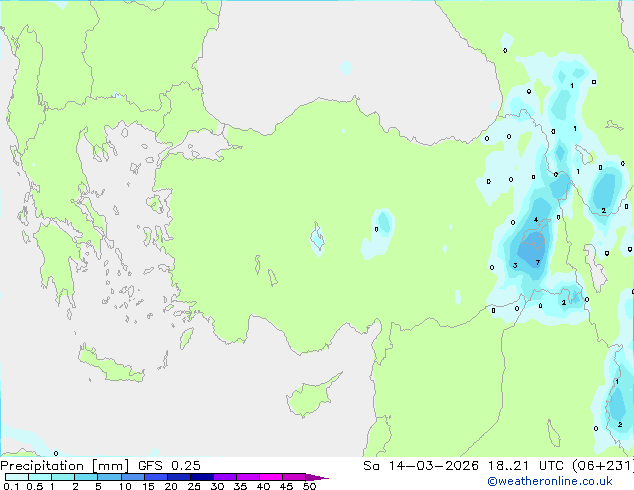The width and height of the screenshot is (634, 490).
Task: Click the darkest blue precipitation area near "7"
Action: pyautogui.click(x=530, y=251)
